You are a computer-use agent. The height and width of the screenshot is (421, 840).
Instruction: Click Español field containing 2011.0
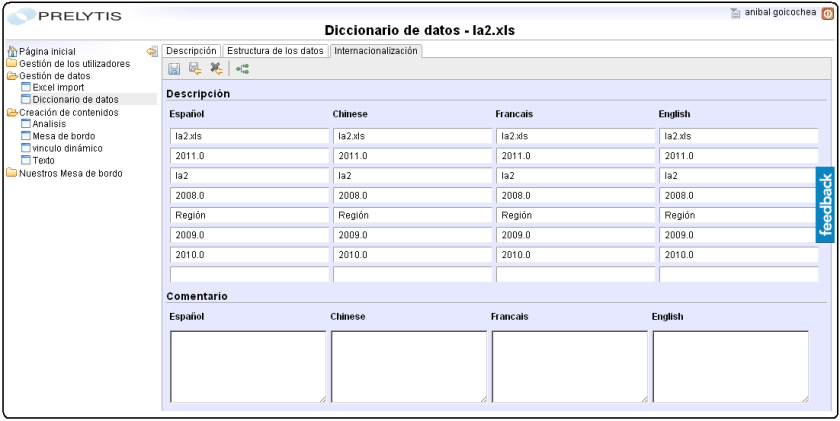pyautogui.click(x=249, y=156)
